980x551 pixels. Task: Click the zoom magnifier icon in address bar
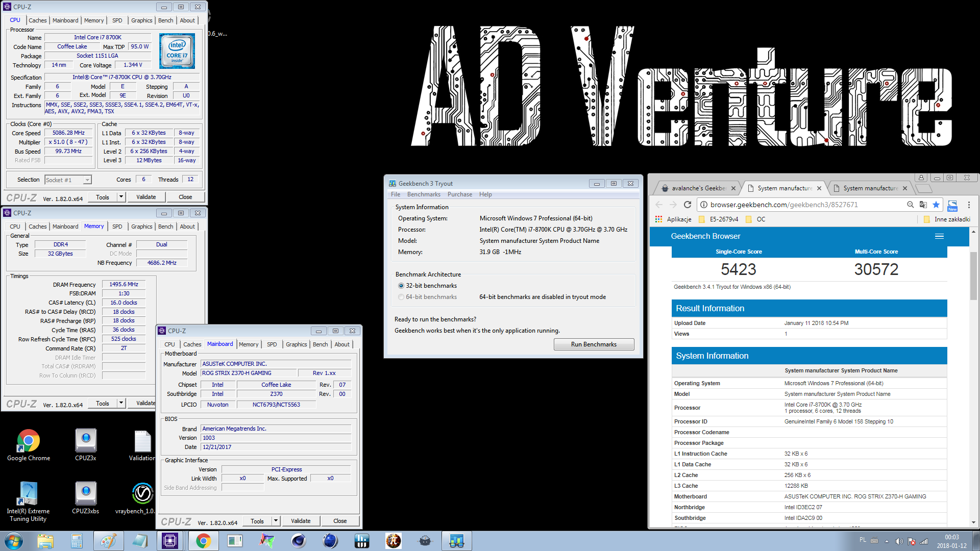910,205
